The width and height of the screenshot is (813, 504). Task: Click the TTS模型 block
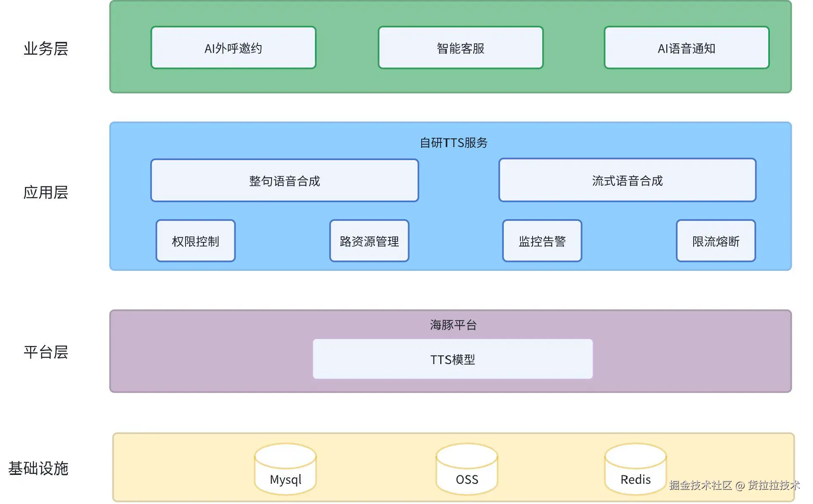(452, 359)
